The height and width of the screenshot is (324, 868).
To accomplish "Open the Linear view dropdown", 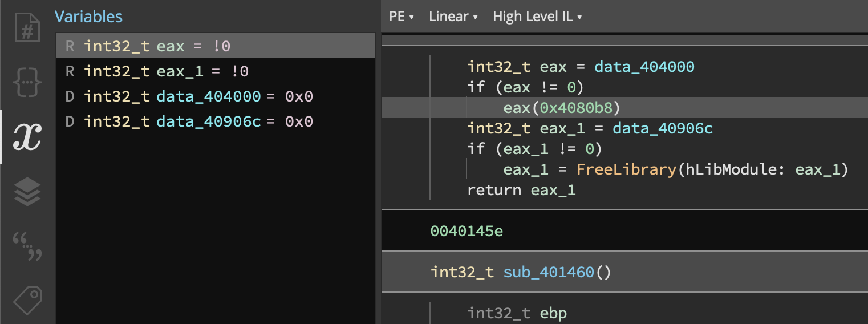I will (x=453, y=17).
